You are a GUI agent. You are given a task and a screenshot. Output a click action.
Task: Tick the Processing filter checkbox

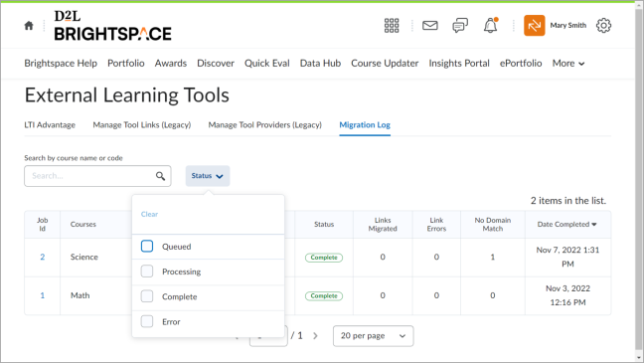point(147,272)
